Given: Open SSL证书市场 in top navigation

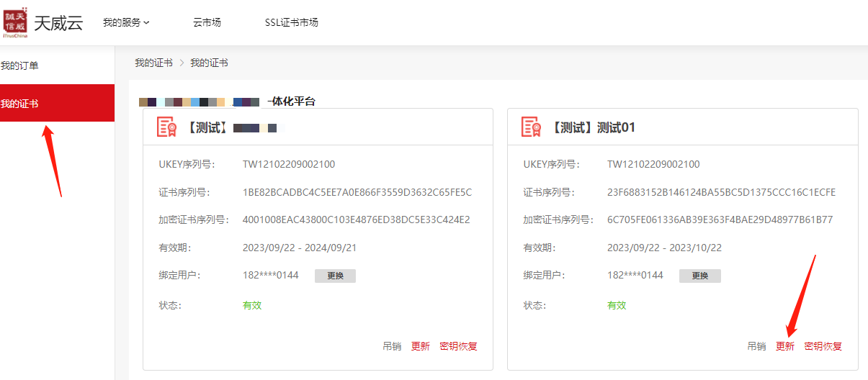Looking at the screenshot, I should pos(291,22).
